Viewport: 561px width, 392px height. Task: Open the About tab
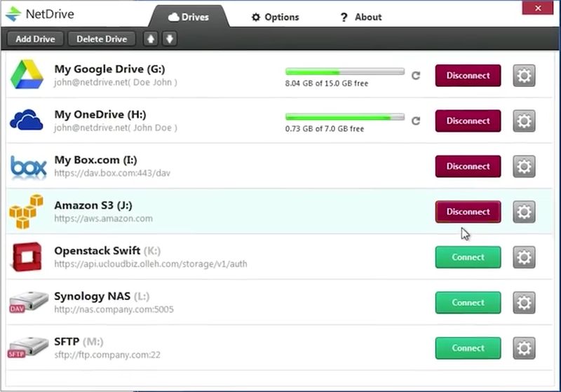(x=360, y=17)
